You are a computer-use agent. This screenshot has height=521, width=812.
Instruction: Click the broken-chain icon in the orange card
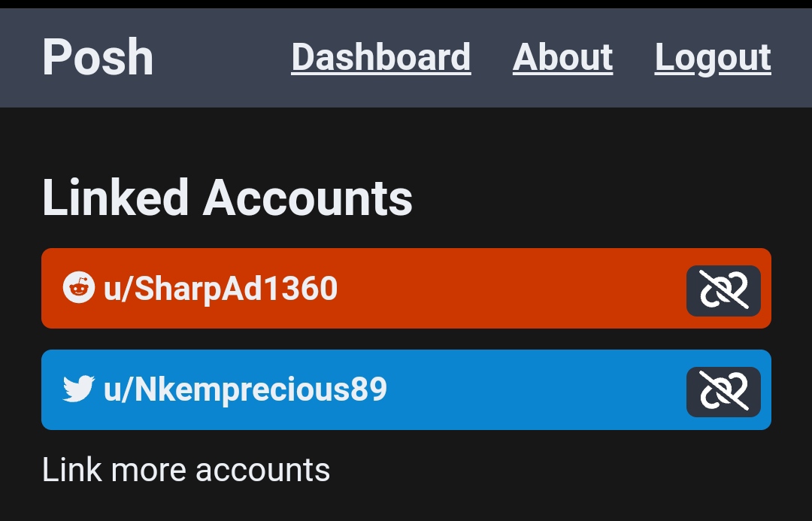723,289
